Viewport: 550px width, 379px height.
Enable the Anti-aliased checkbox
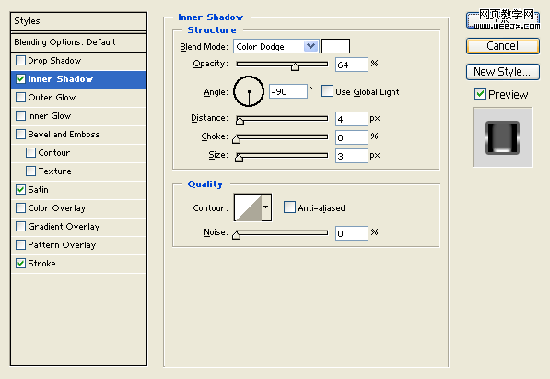[290, 207]
